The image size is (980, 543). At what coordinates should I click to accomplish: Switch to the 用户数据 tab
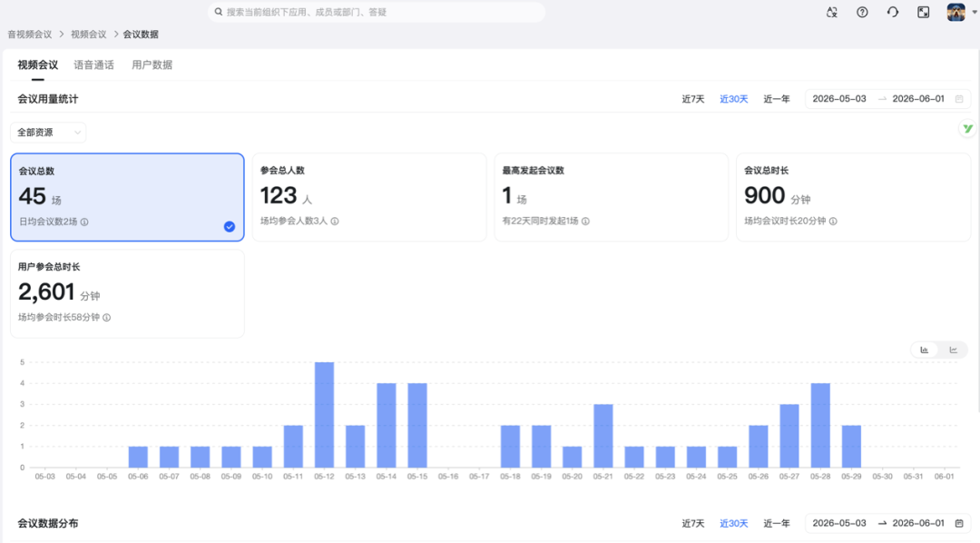pos(152,65)
